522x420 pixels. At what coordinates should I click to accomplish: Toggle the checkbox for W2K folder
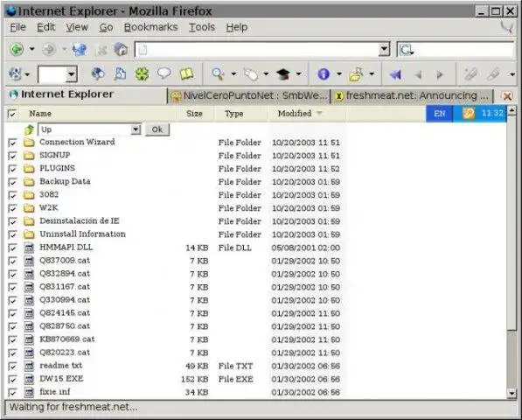coord(12,208)
